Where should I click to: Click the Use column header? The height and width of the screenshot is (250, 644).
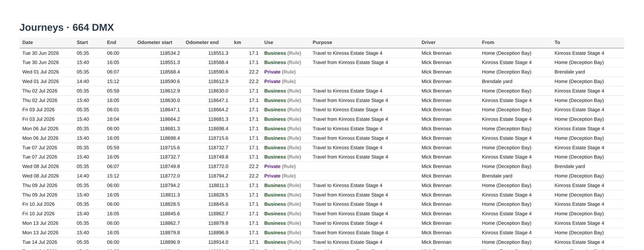coord(268,42)
